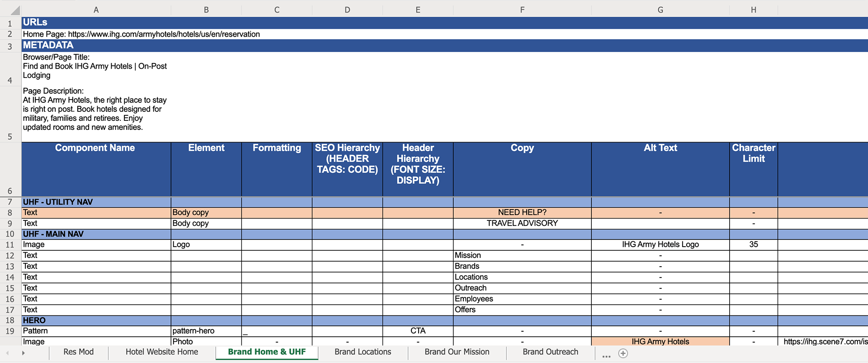Click the Locations copy cell
The height and width of the screenshot is (363, 868).
pos(522,277)
